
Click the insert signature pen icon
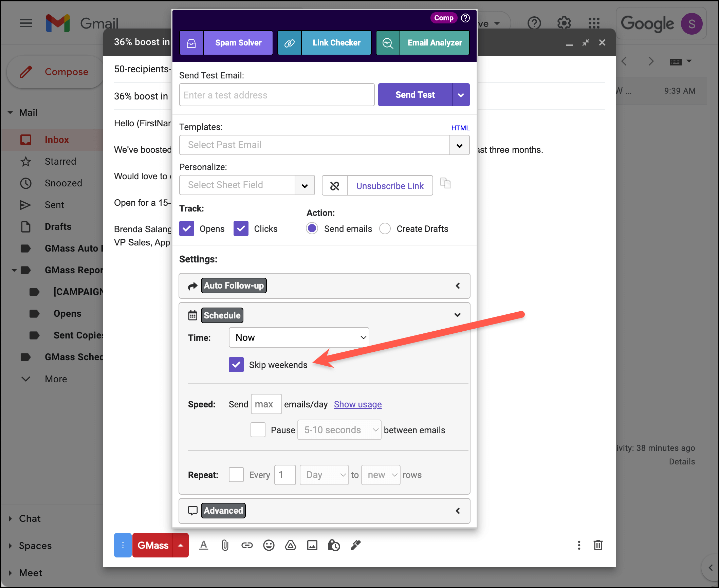(355, 545)
